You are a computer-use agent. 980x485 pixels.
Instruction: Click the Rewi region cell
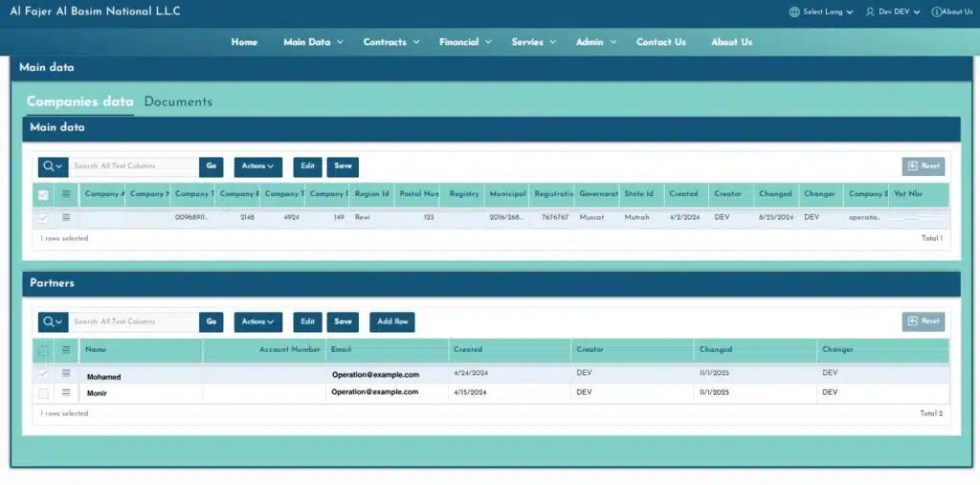coord(372,217)
